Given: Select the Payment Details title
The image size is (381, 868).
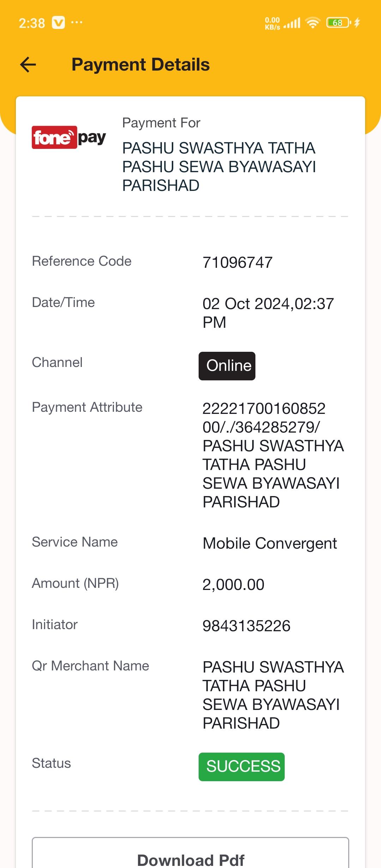Looking at the screenshot, I should 141,65.
